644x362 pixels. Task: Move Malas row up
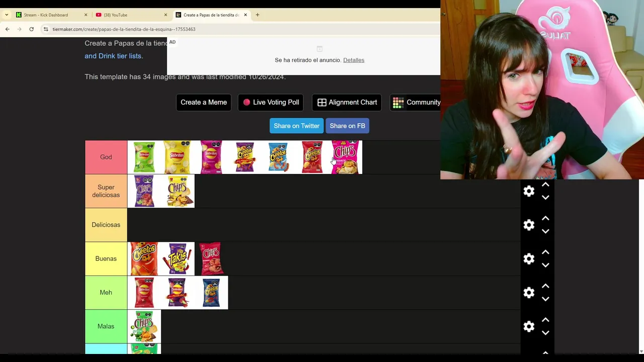pos(545,320)
